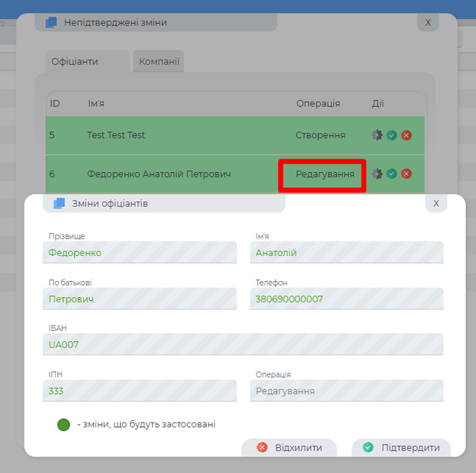
Task: Open details gear for Федоренко Анатолій Петрович
Action: (377, 174)
